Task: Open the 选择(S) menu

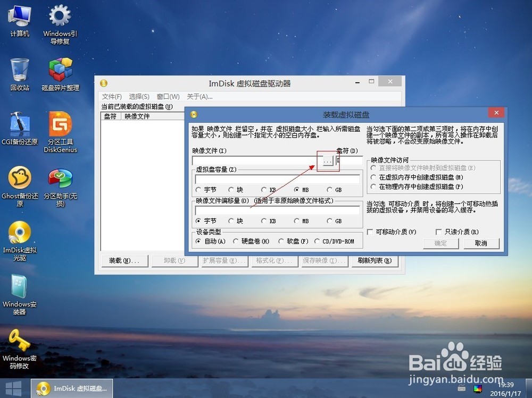Action: tap(139, 97)
